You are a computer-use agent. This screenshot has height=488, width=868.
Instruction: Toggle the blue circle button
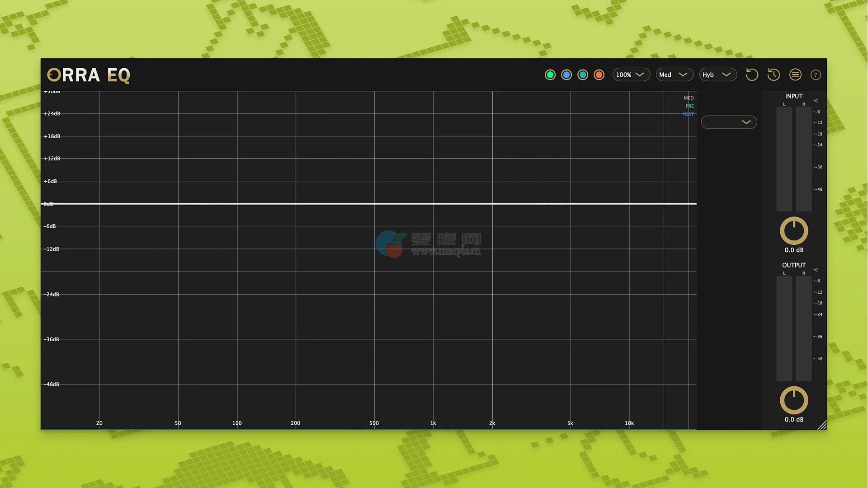pos(566,75)
